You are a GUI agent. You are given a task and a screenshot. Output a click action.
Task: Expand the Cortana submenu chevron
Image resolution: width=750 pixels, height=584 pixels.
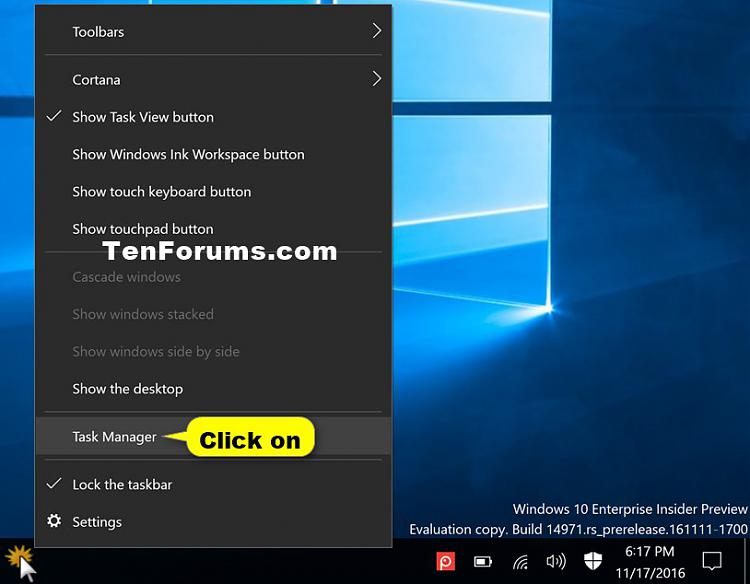tap(377, 79)
